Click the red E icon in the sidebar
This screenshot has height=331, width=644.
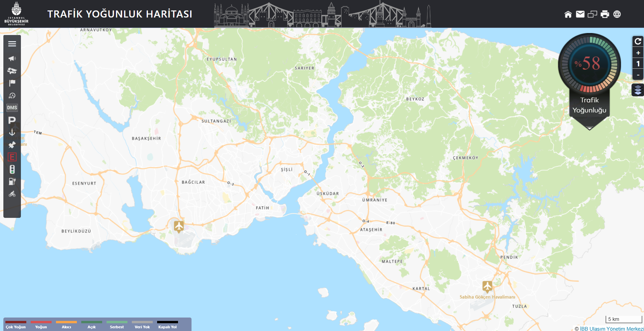pos(12,157)
